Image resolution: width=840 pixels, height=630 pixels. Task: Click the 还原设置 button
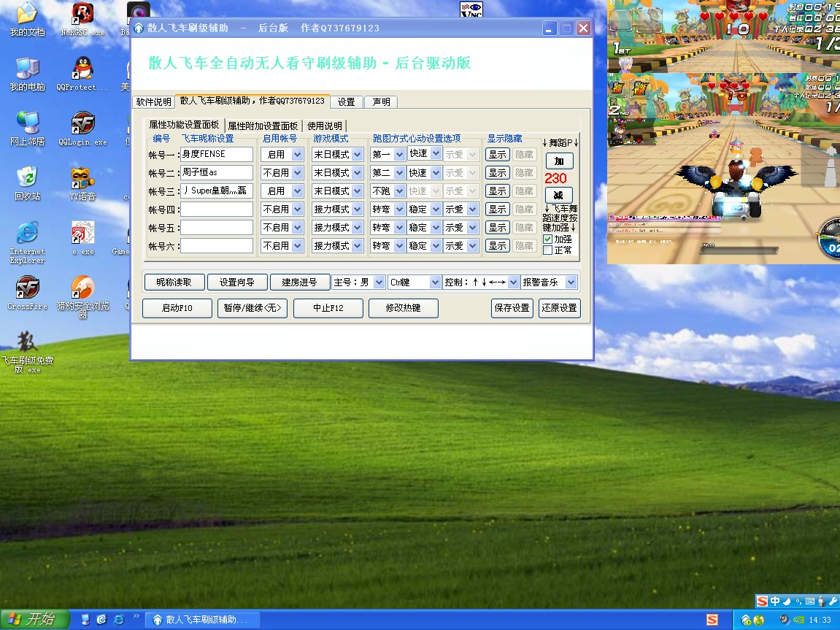click(559, 308)
